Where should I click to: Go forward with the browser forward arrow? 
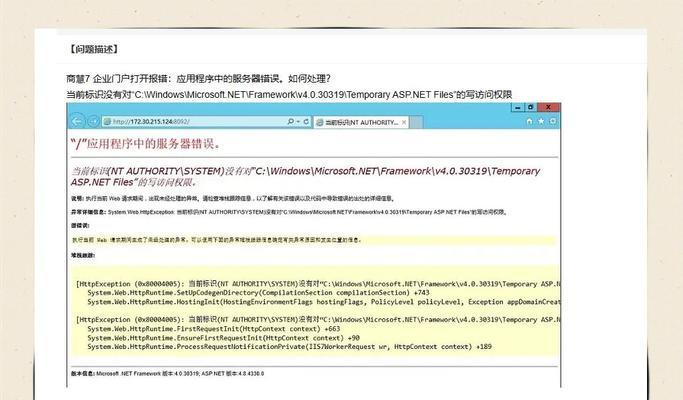(x=93, y=122)
